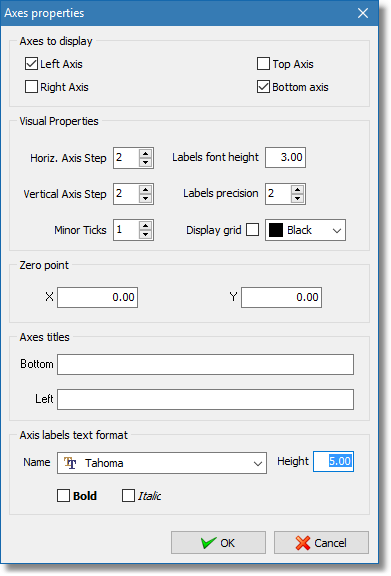Click the Left axis title field
The image size is (391, 576).
(205, 399)
